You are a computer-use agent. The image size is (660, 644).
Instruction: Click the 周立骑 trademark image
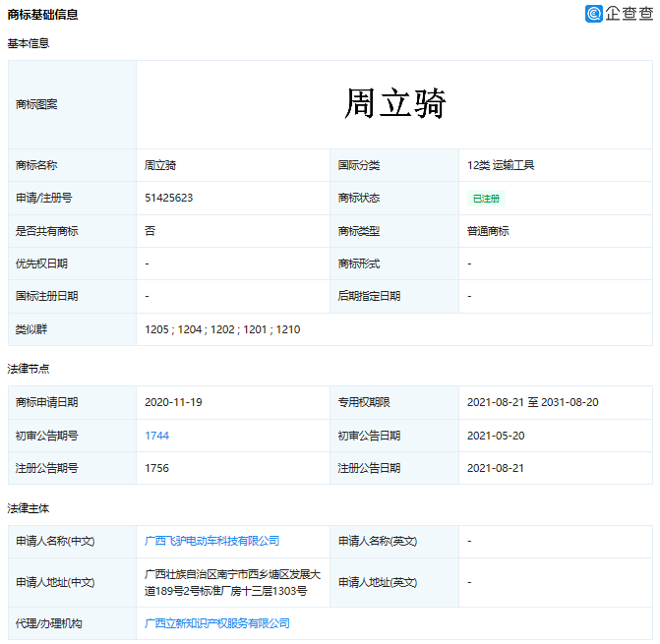point(394,104)
